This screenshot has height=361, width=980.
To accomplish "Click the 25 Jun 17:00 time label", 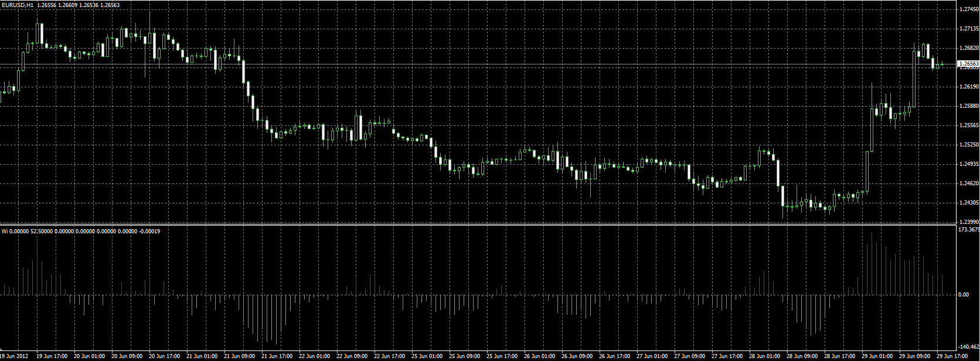I will pos(502,356).
